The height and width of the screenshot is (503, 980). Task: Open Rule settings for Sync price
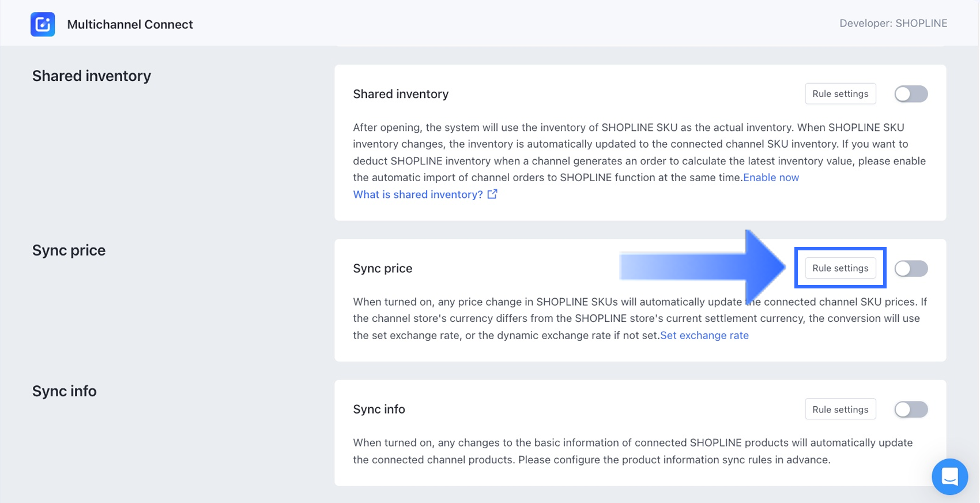click(x=840, y=268)
